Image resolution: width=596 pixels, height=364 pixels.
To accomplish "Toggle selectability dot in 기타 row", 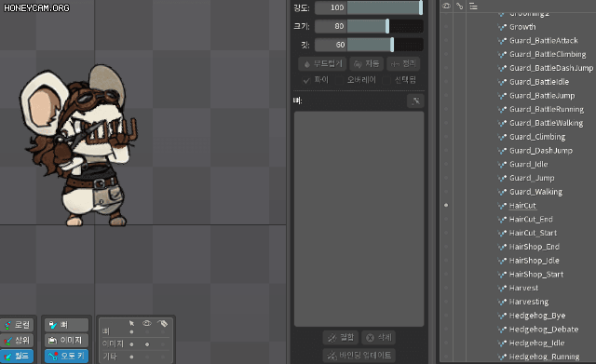I will point(131,357).
